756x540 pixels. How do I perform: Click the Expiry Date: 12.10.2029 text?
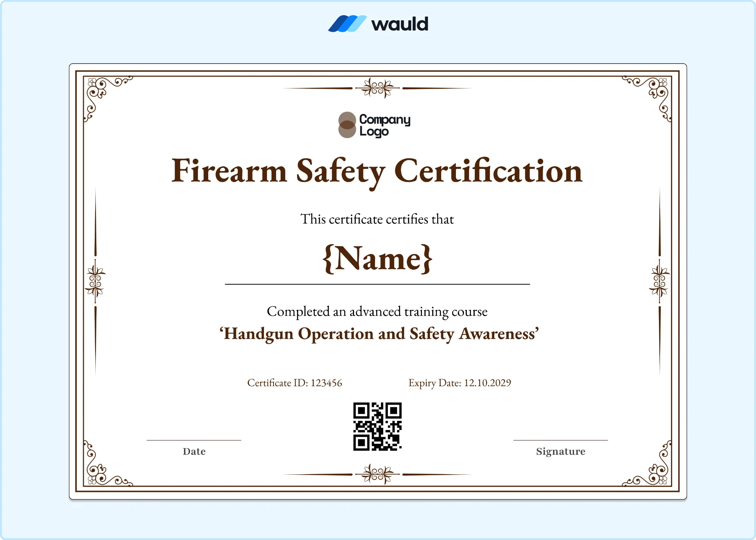(x=460, y=383)
